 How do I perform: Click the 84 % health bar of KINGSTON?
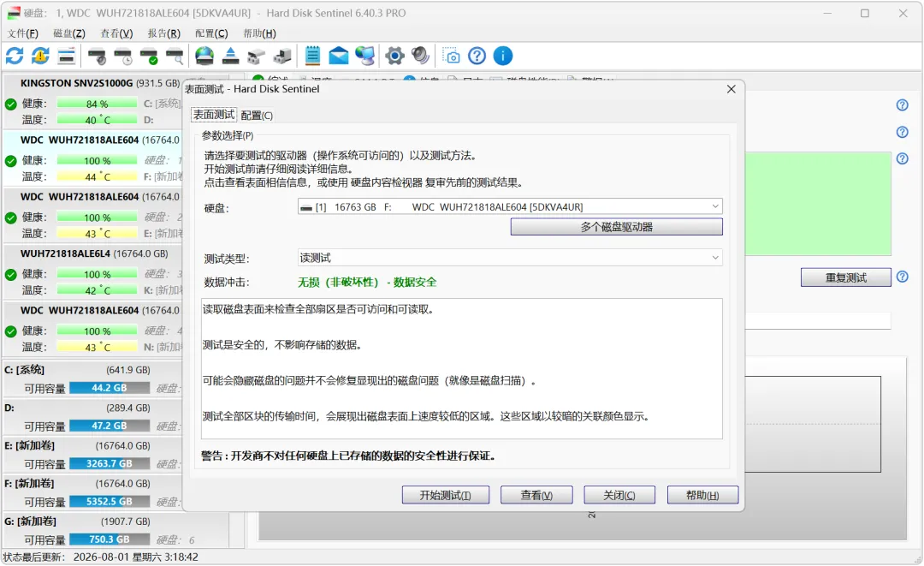tap(98, 104)
